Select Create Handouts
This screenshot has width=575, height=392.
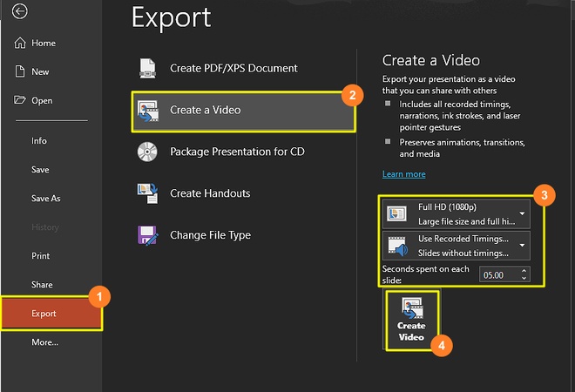point(243,193)
